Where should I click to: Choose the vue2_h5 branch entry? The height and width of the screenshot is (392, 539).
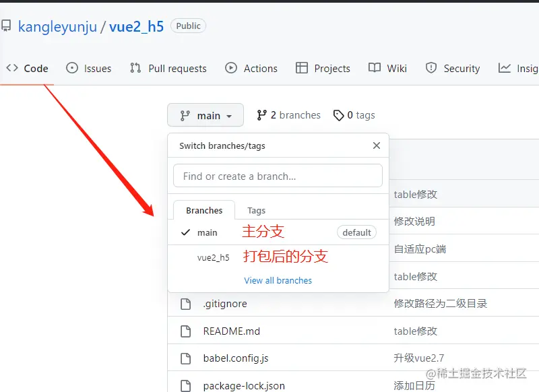coord(278,257)
